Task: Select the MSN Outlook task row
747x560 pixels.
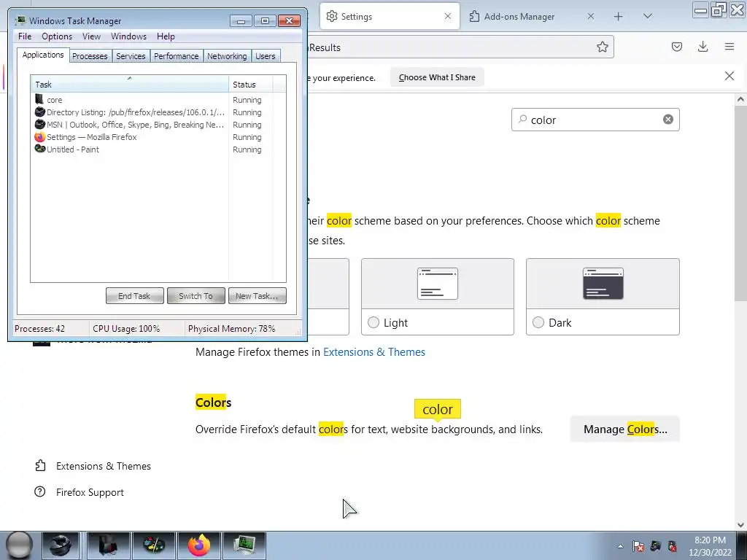Action: [x=130, y=124]
